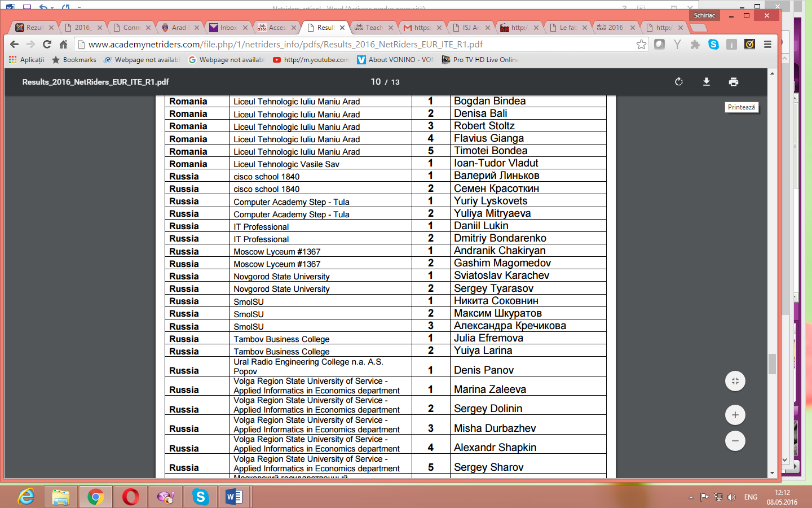Open About VONINO bookmark
The height and width of the screenshot is (508, 812).
[395, 60]
